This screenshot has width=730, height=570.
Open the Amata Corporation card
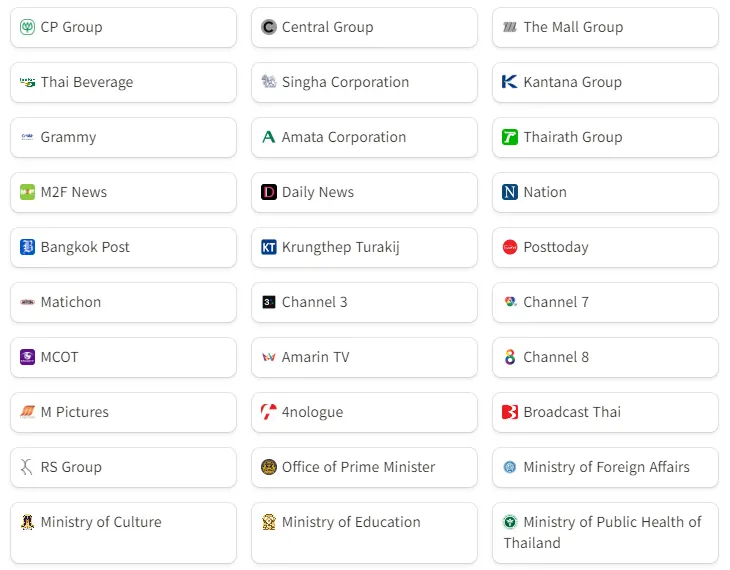(344, 137)
